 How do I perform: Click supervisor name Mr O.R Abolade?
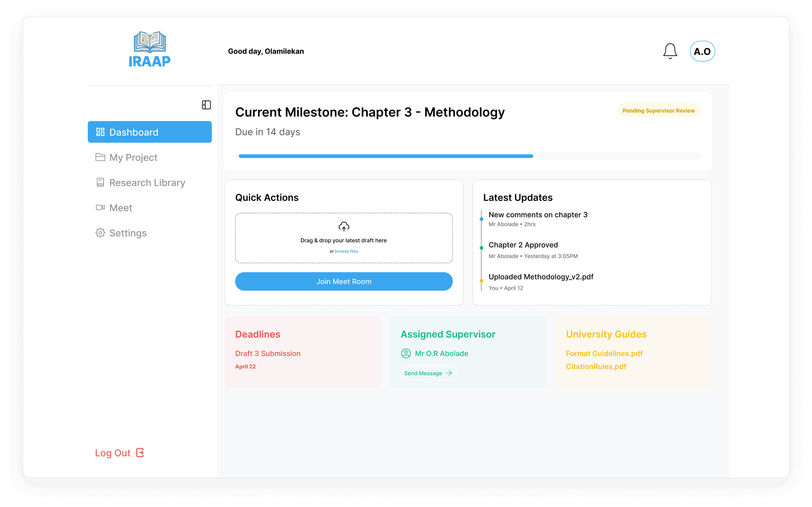pyautogui.click(x=442, y=353)
